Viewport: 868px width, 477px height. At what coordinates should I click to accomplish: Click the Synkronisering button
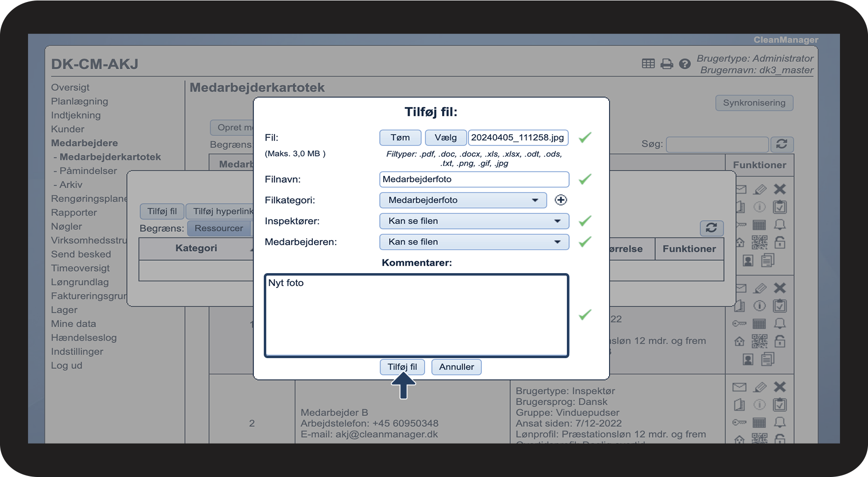754,103
